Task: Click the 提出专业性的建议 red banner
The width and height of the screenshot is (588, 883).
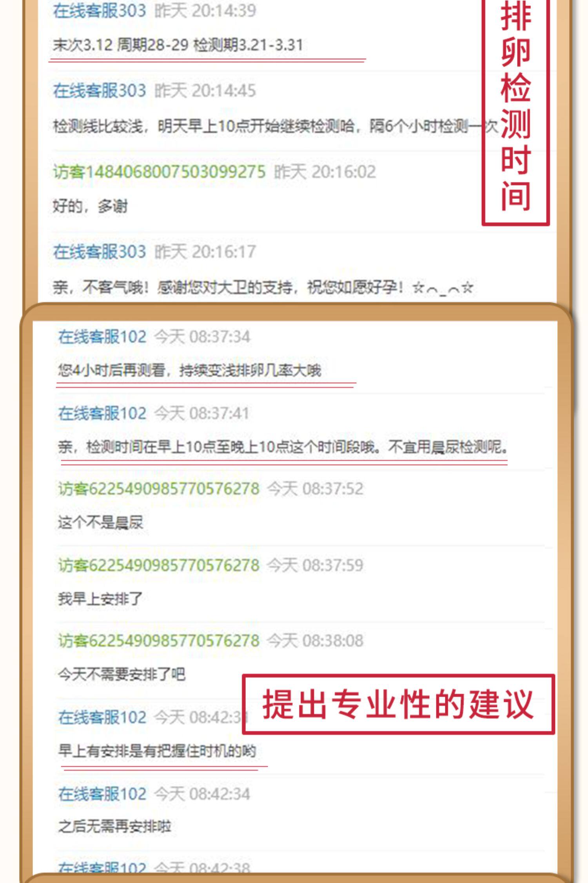Action: pos(398,704)
